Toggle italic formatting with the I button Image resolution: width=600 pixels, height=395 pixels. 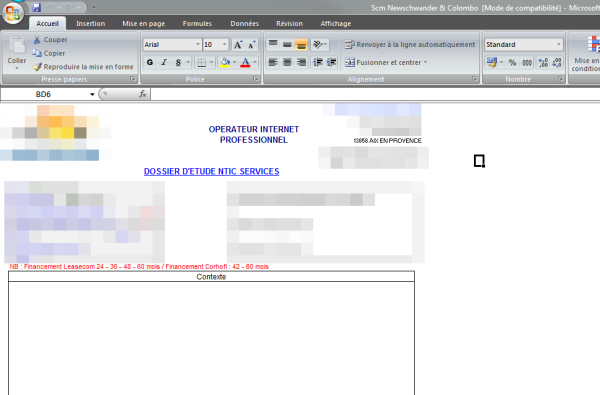[164, 62]
